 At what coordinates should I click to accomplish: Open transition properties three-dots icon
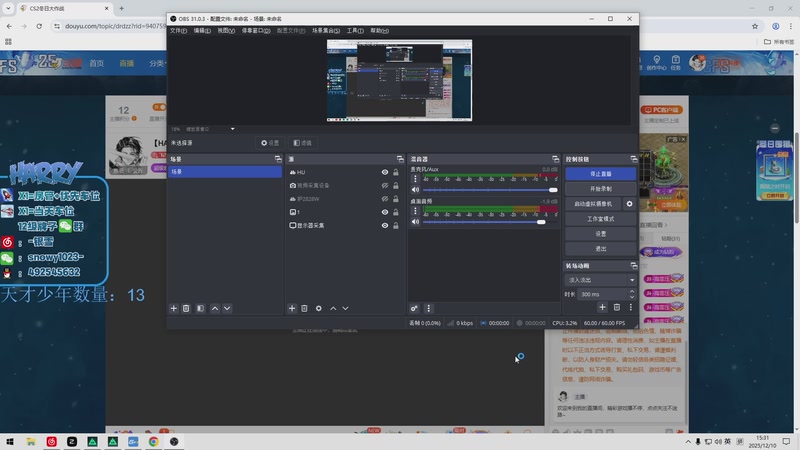tap(631, 307)
